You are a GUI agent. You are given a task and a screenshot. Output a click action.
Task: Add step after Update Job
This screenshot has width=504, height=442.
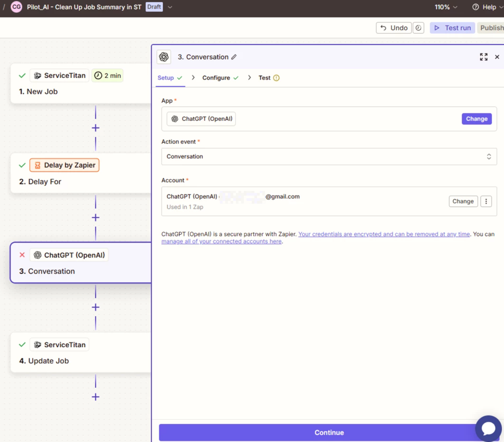[95, 397]
